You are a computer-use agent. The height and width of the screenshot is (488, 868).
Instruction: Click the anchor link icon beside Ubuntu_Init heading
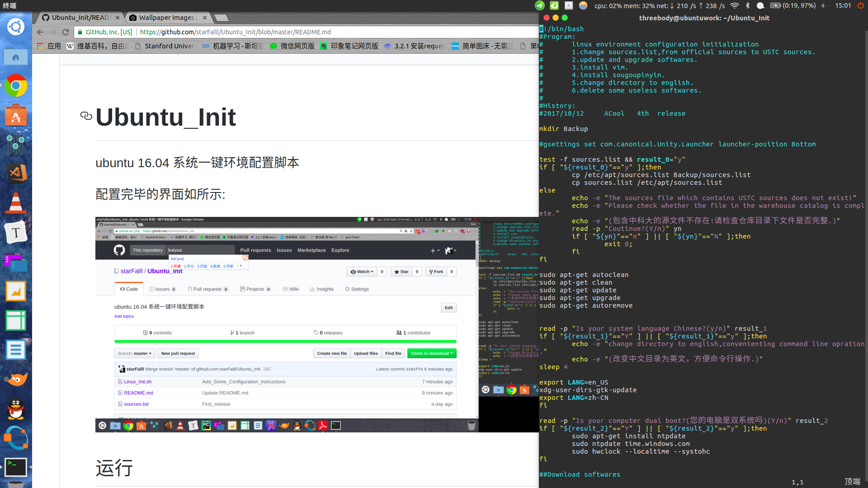pyautogui.click(x=86, y=116)
